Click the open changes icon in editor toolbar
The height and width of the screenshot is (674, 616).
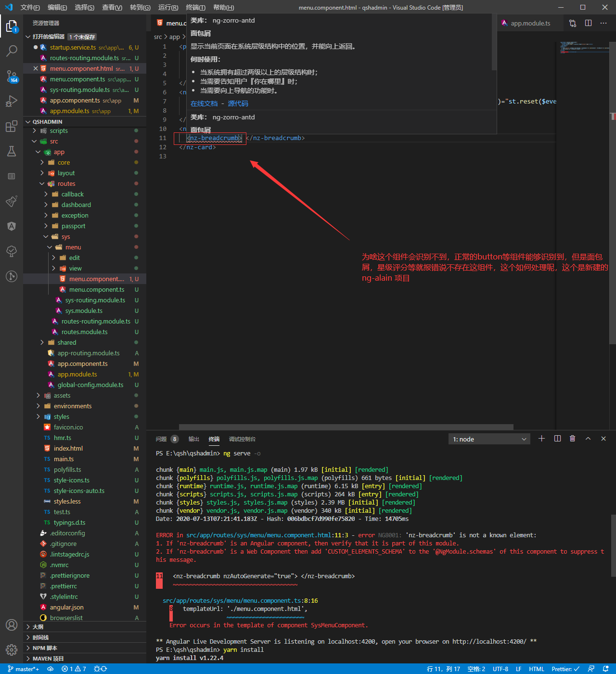573,23
